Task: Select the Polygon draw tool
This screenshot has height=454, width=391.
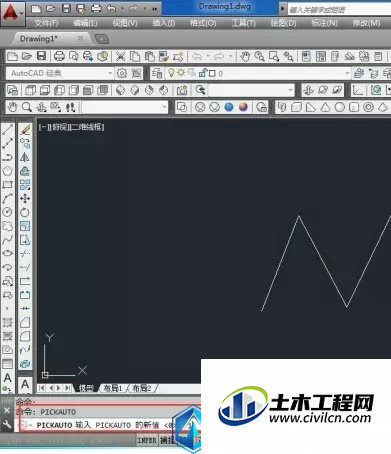Action: tap(8, 171)
